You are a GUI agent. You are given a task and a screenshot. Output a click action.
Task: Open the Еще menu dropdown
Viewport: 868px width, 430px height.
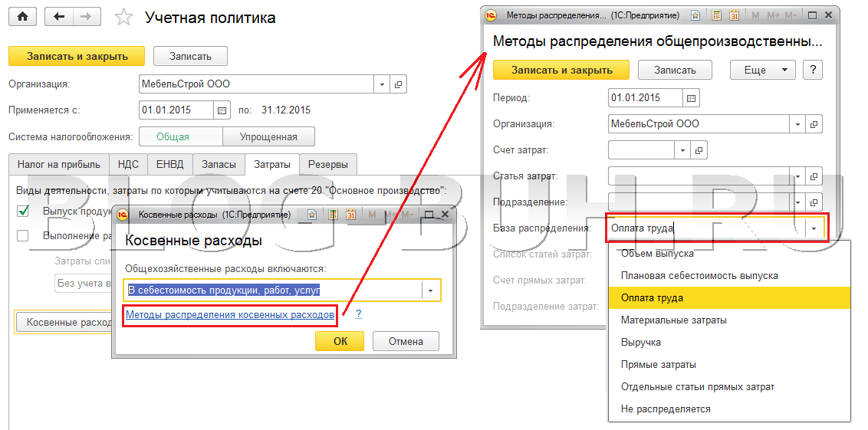(762, 70)
